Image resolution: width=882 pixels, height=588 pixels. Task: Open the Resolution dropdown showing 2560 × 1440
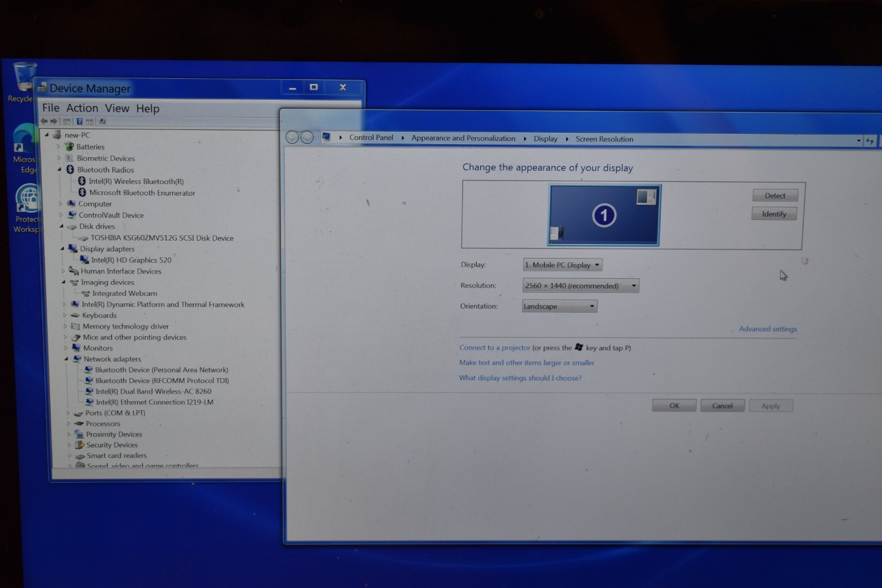pyautogui.click(x=580, y=285)
